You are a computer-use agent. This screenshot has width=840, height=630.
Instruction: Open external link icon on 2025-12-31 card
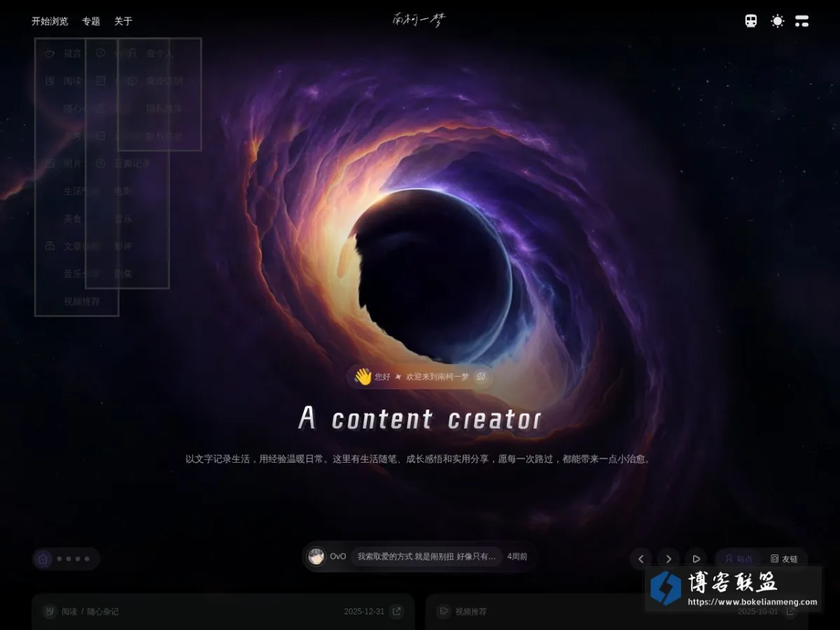pos(397,611)
